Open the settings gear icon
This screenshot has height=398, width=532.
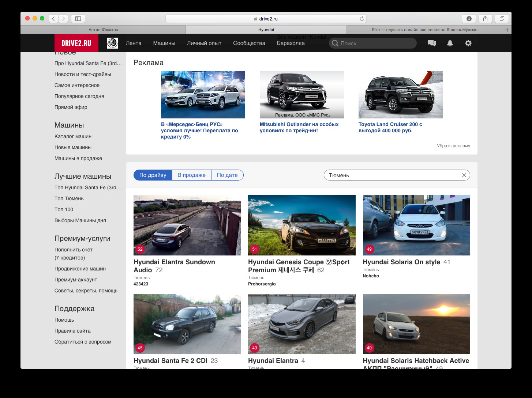pos(468,43)
